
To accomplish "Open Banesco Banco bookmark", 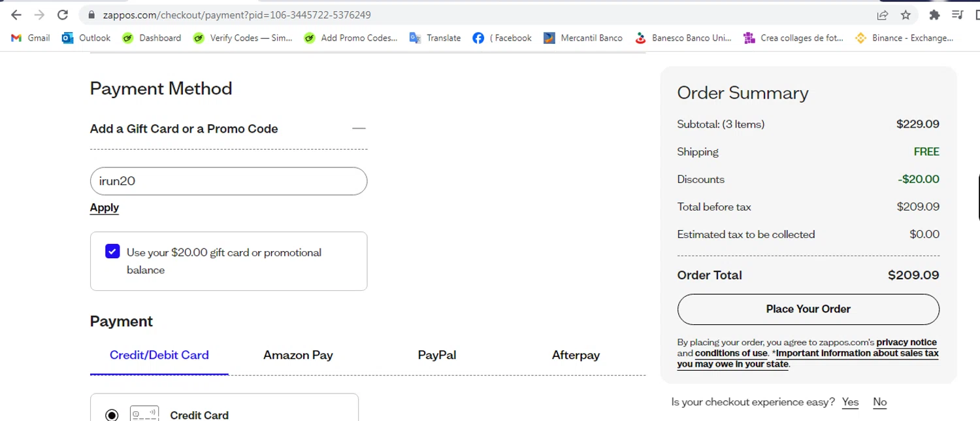I will tap(683, 38).
